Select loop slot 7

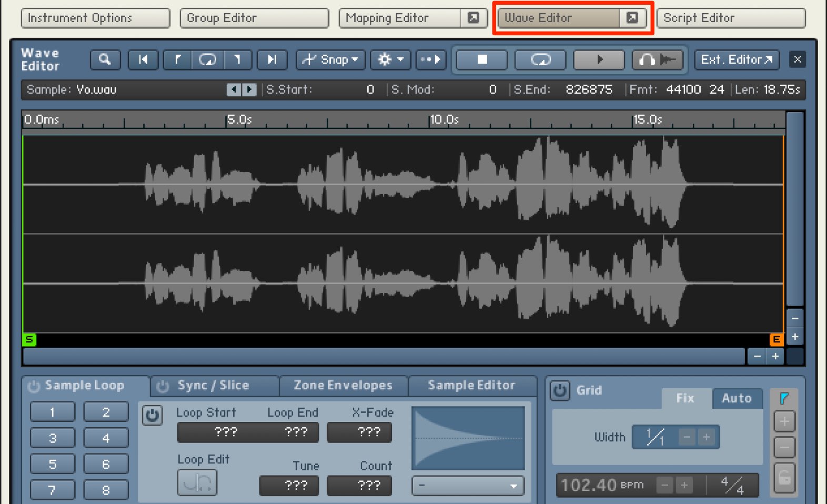(53, 490)
